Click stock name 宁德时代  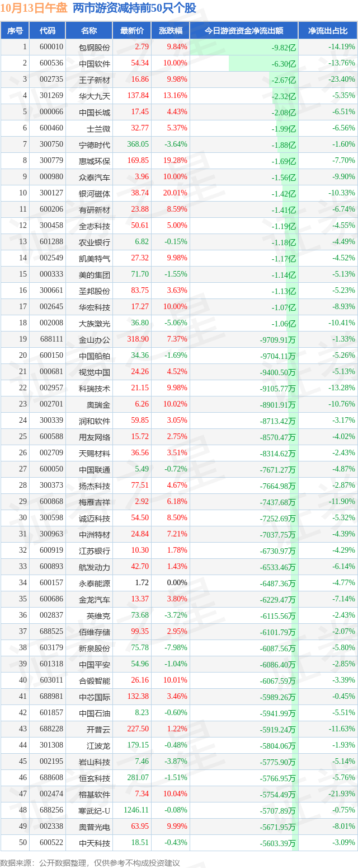(x=95, y=144)
